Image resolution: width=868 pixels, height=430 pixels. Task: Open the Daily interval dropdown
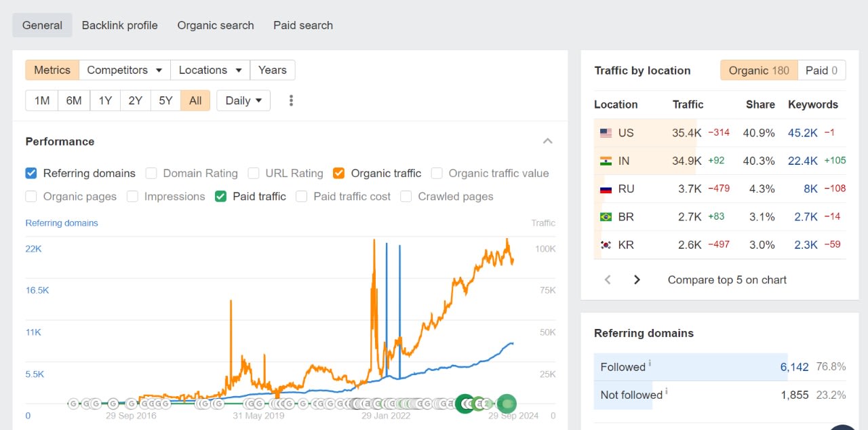click(243, 100)
